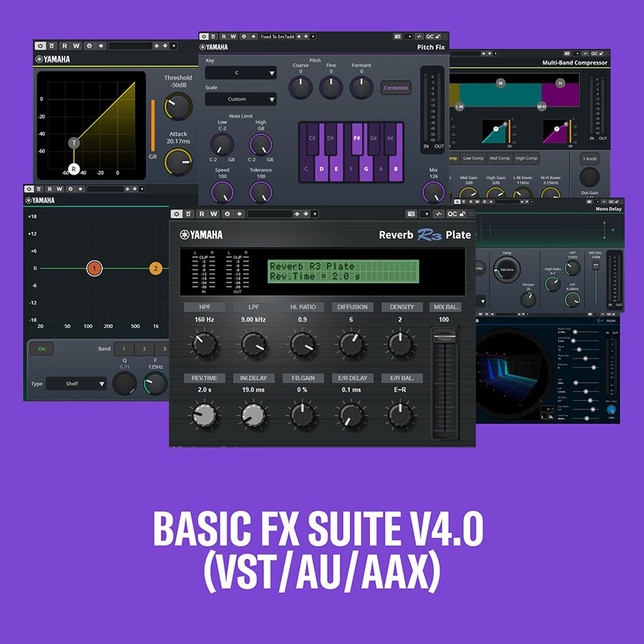Click bypass icon in Pitch Fix toolbar
Viewport: 644px width, 644px height.
pyautogui.click(x=213, y=36)
